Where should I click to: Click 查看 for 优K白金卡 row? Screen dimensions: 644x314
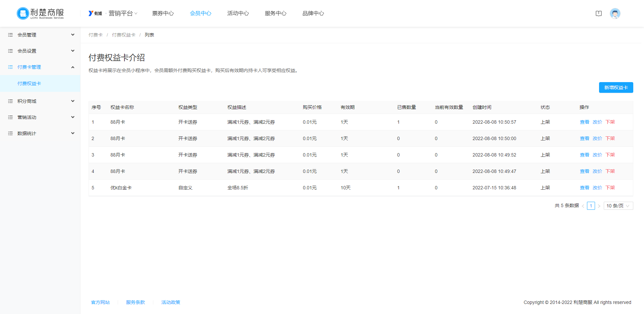[x=585, y=188]
